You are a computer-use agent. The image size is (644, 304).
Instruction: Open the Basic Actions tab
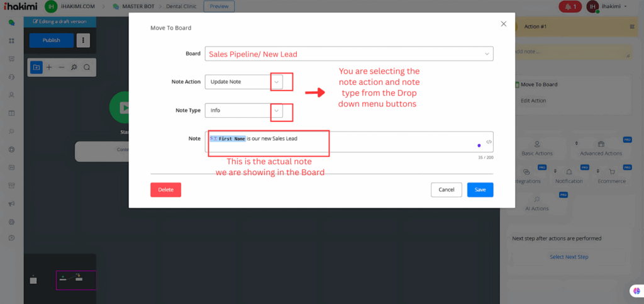(536, 149)
